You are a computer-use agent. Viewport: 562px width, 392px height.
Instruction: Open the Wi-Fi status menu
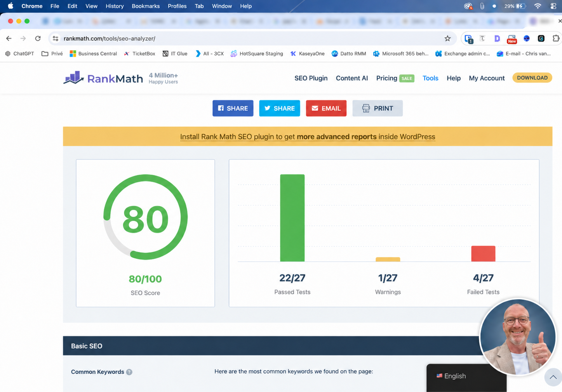[x=538, y=6]
